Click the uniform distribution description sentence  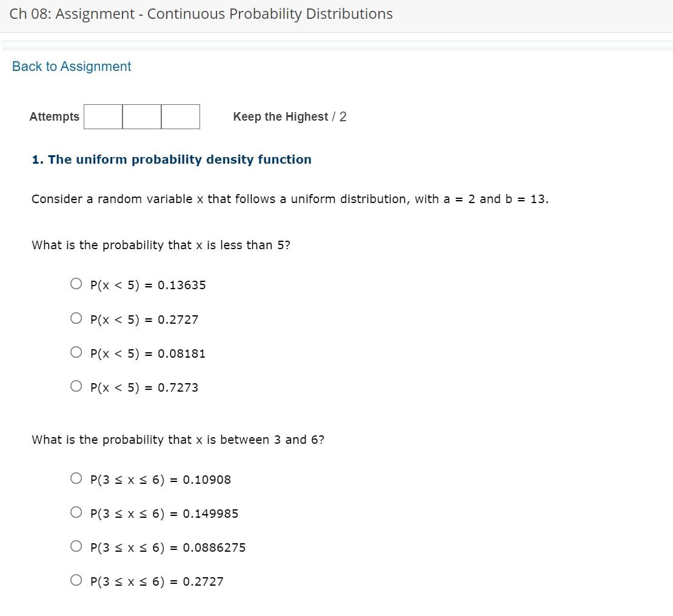pos(290,199)
